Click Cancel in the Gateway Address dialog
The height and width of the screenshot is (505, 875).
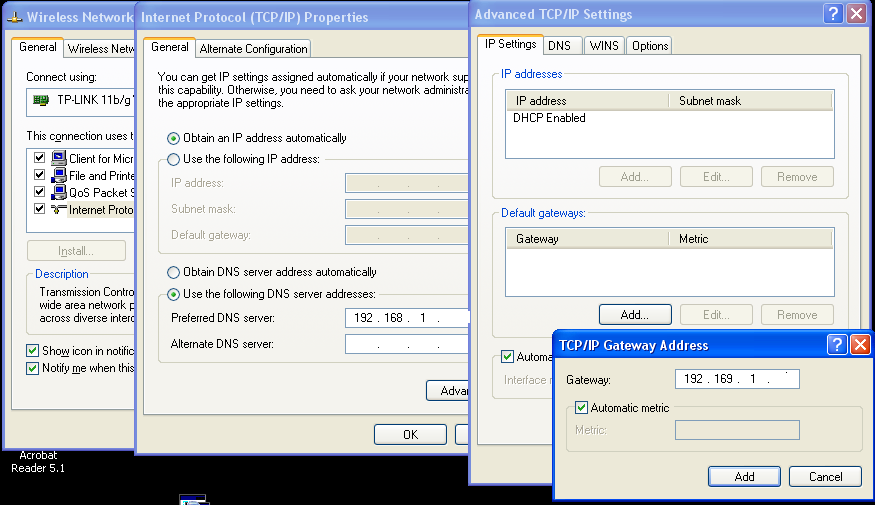[825, 477]
